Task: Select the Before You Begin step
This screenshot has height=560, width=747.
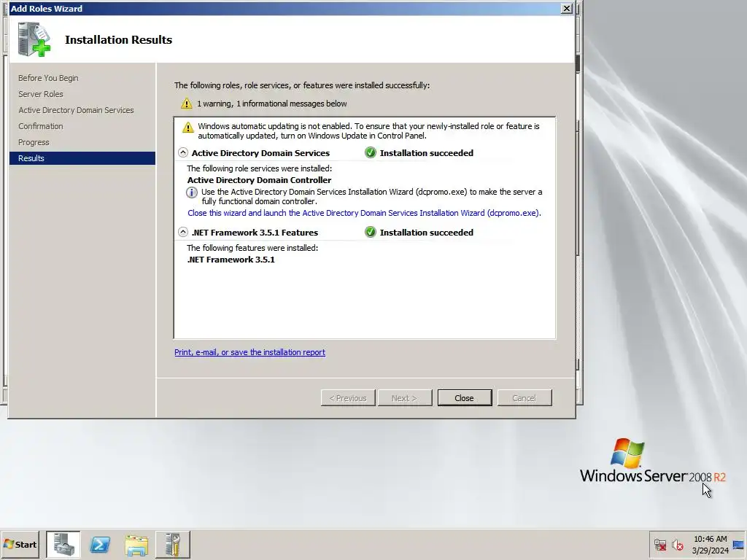Action: [x=48, y=78]
